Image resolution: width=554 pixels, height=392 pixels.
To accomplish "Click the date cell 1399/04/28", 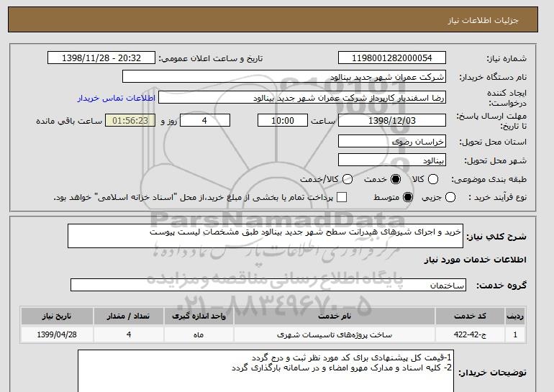I will (57, 334).
